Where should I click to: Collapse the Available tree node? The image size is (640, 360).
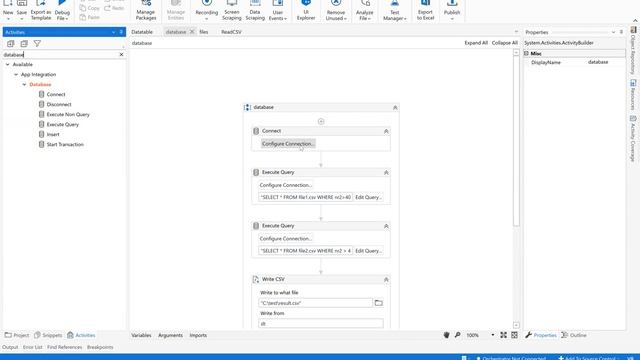7,64
